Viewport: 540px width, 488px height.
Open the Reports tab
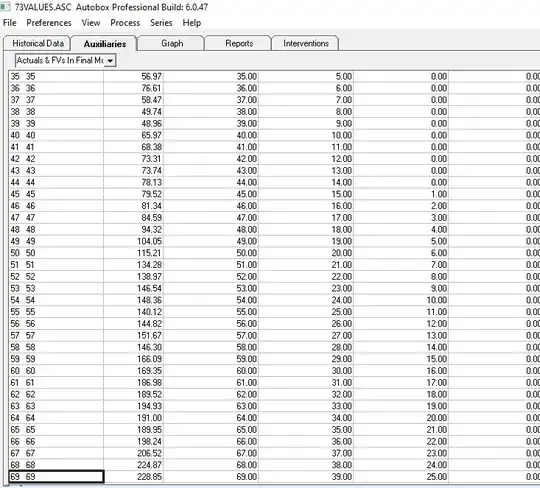coord(239,43)
